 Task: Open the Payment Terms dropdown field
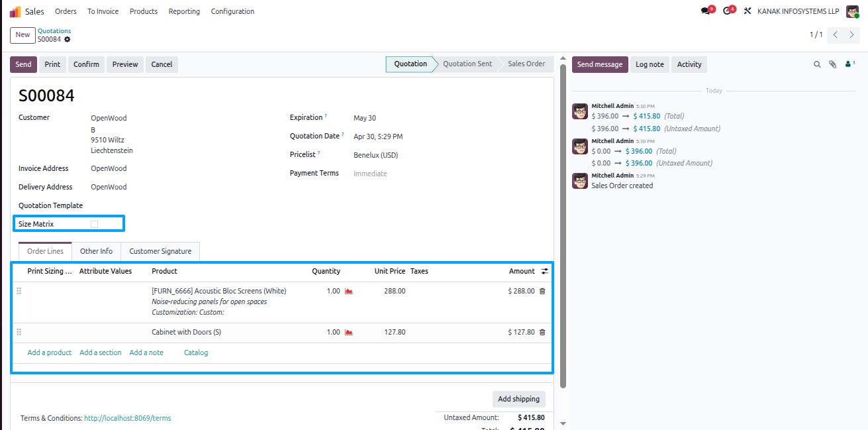(x=371, y=174)
